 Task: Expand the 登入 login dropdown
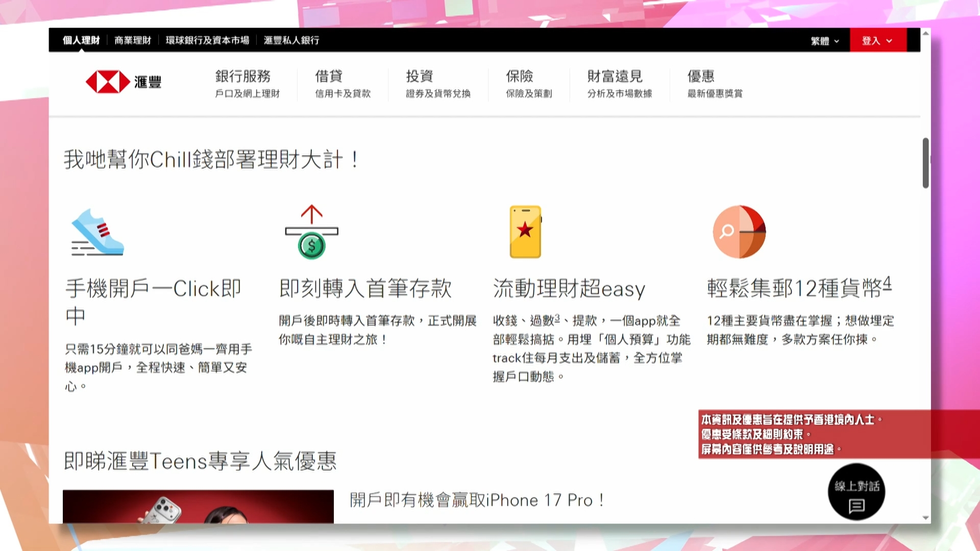877,40
